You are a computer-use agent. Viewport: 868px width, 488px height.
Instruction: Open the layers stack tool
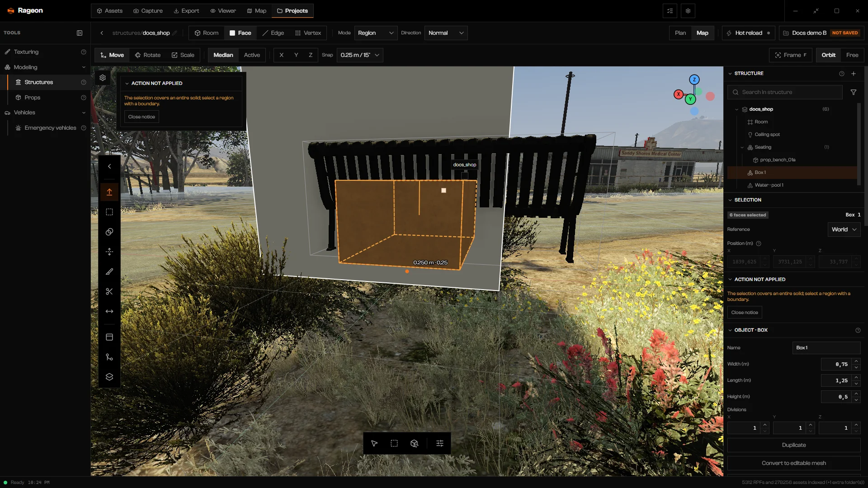click(x=109, y=377)
